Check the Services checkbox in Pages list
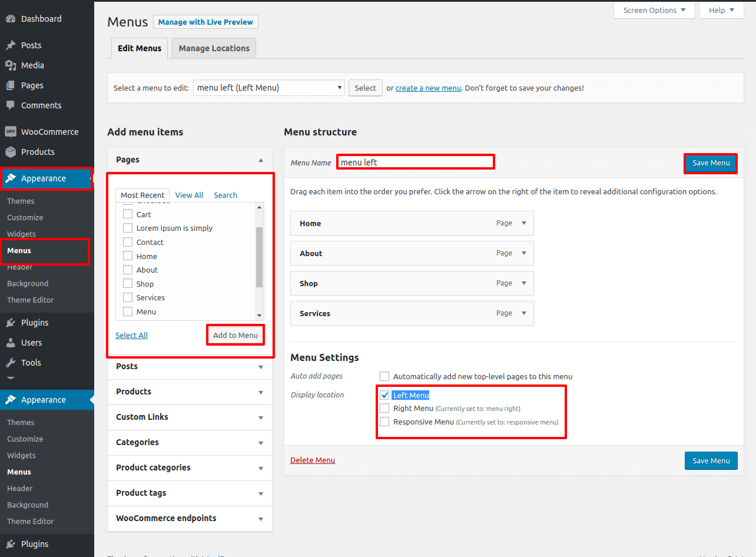756x557 pixels. pyautogui.click(x=127, y=297)
